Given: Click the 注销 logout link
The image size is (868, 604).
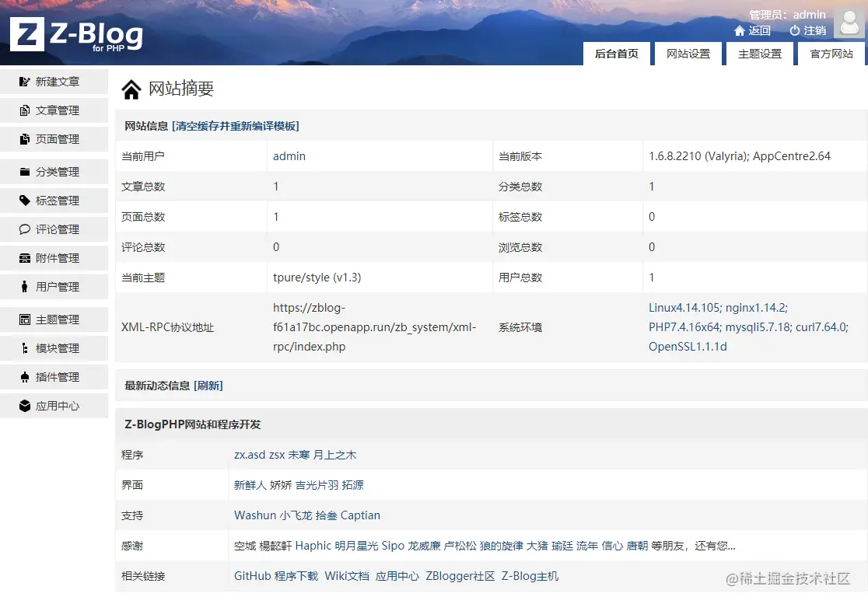Looking at the screenshot, I should (815, 31).
